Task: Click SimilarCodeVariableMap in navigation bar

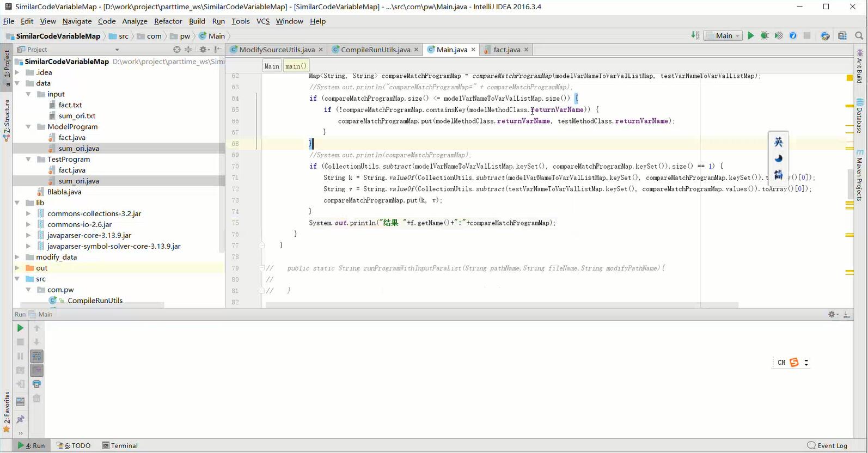Action: 53,36
